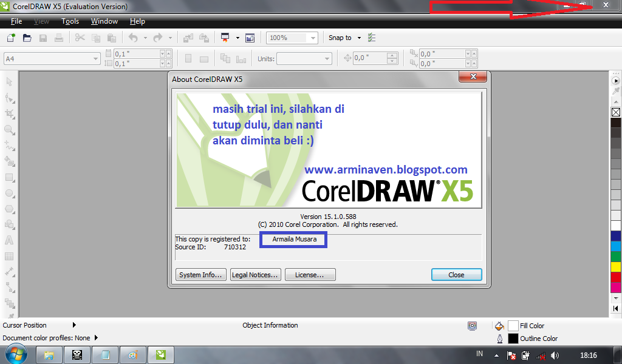Open the 100% zoom level dropdown

click(313, 38)
